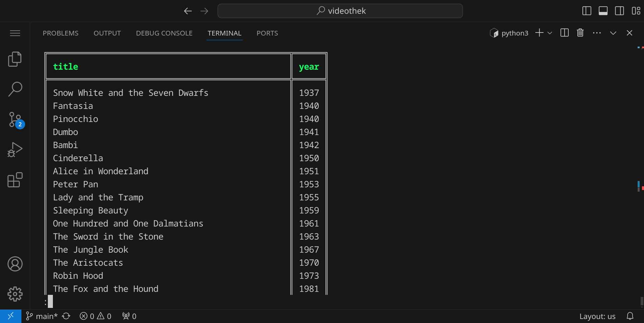Open the Search view icon
Viewport: 644px width, 323px height.
[15, 89]
